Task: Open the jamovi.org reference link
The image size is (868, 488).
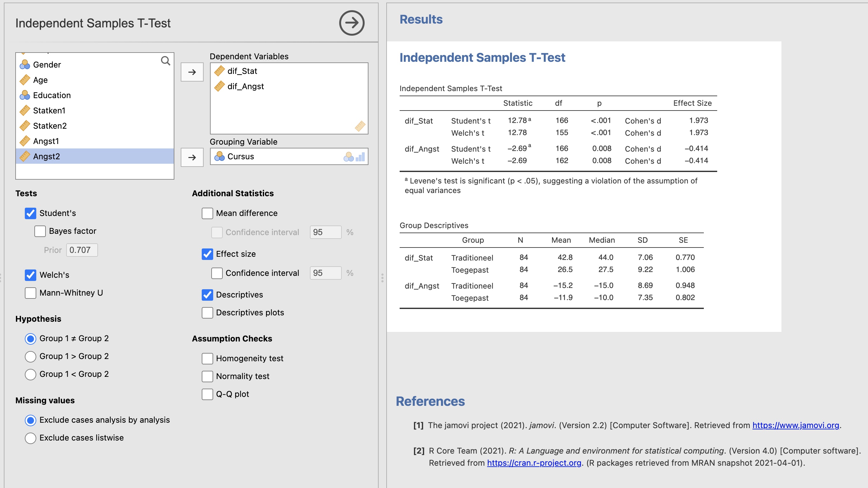Action: click(795, 425)
